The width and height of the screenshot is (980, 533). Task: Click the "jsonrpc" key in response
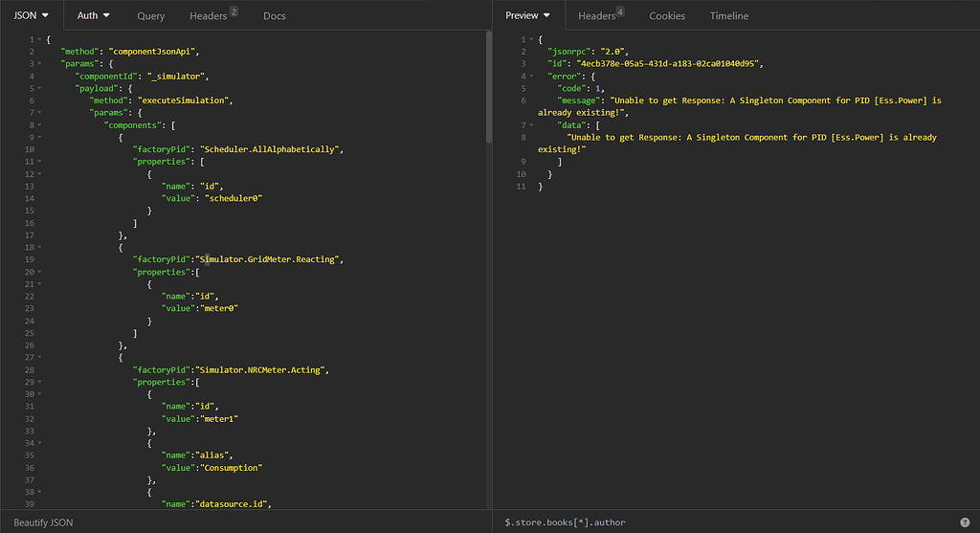coord(568,52)
